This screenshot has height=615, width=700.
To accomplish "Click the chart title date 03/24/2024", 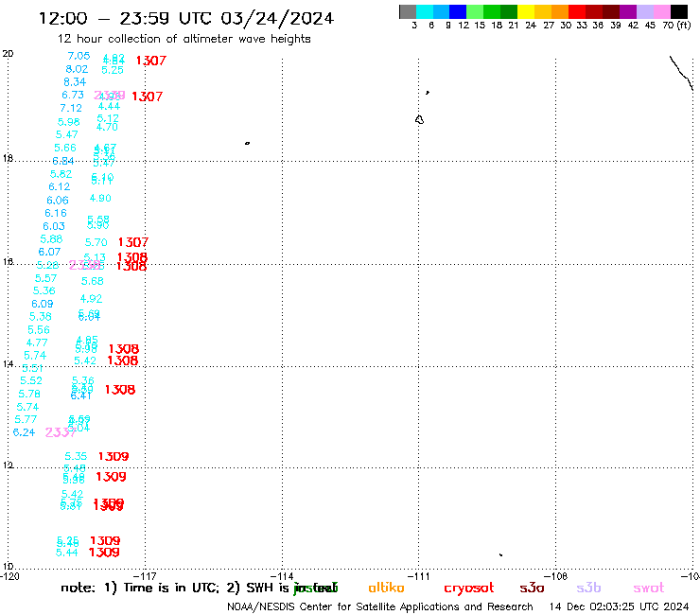I will 277,19.
